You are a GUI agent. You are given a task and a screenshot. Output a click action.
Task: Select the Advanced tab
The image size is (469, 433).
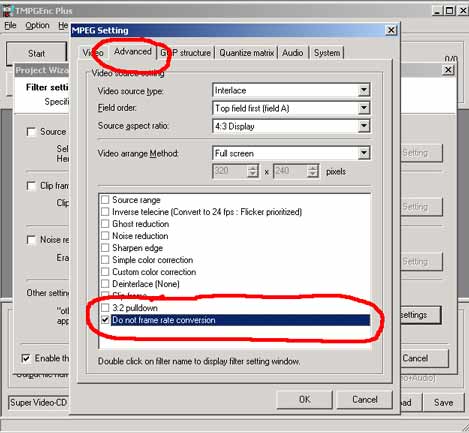tap(132, 52)
